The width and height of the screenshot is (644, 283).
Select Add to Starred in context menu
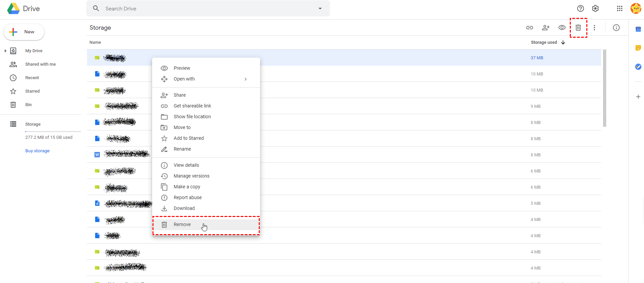click(189, 138)
